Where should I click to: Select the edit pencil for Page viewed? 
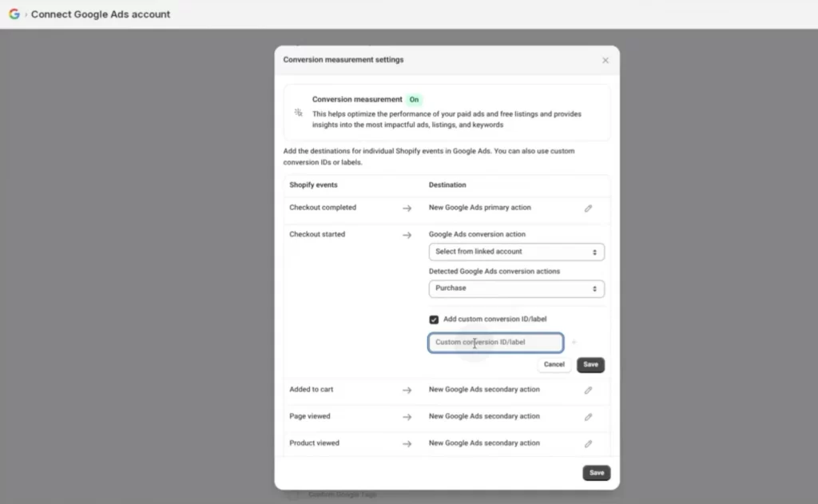click(x=589, y=416)
